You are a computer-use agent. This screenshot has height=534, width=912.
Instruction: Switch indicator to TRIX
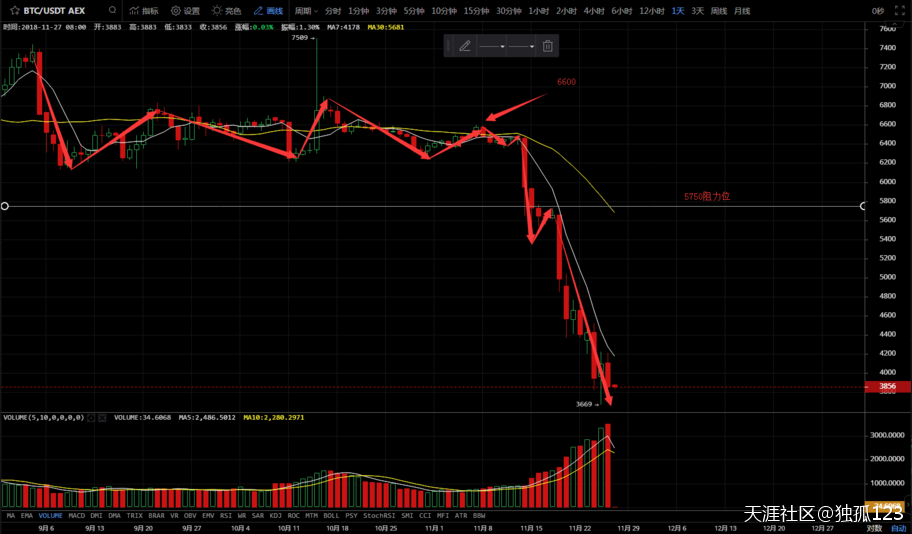(134, 515)
